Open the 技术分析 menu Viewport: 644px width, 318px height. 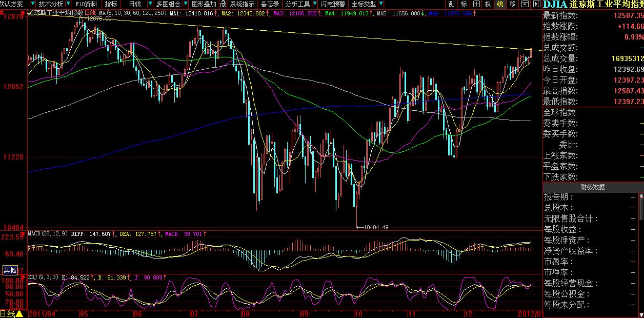point(51,4)
